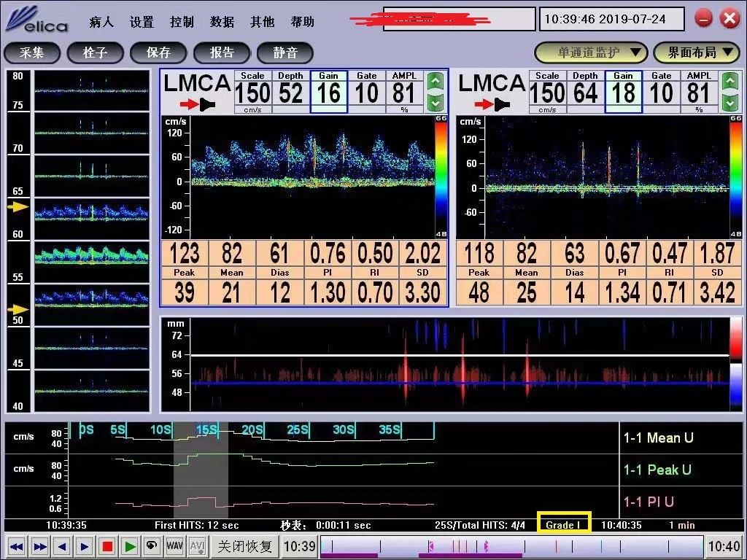Click the fast forward double-arrow icon

[39, 546]
